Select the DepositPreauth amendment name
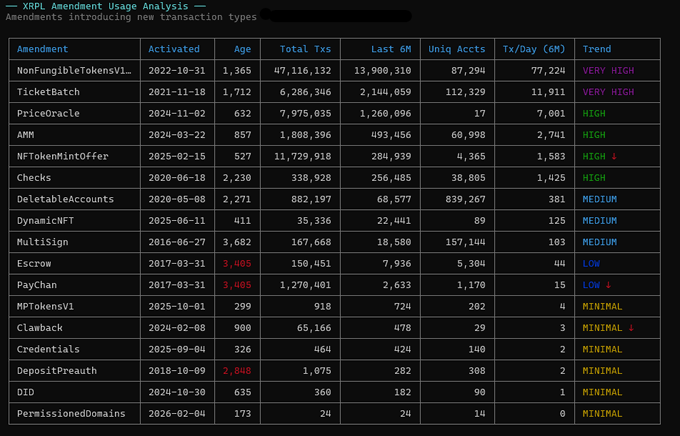The image size is (680, 436). (x=57, y=371)
